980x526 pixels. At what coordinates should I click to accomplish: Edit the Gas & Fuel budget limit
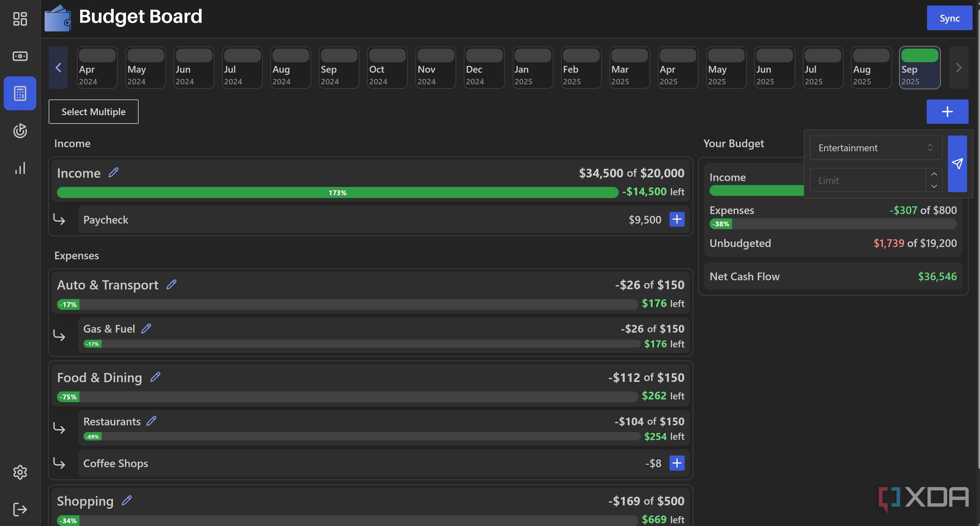coord(146,328)
